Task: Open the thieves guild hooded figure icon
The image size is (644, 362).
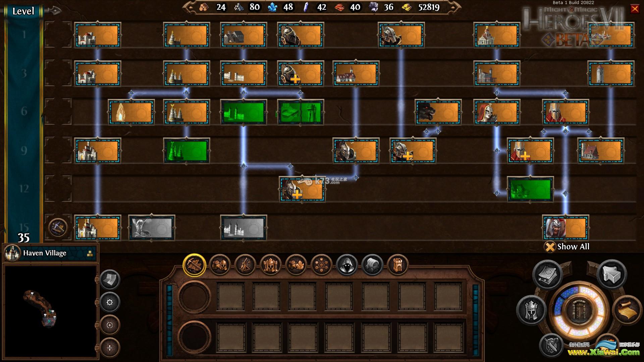Action: coord(347,265)
